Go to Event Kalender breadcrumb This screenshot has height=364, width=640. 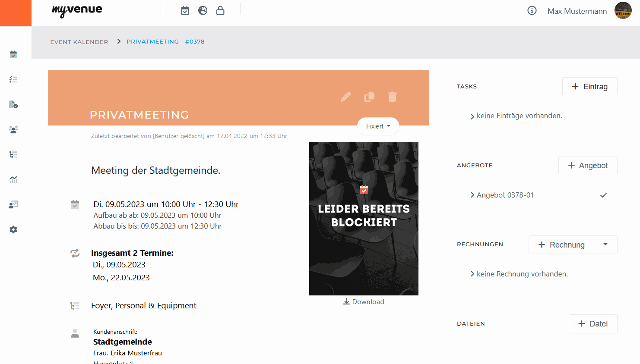pyautogui.click(x=79, y=42)
